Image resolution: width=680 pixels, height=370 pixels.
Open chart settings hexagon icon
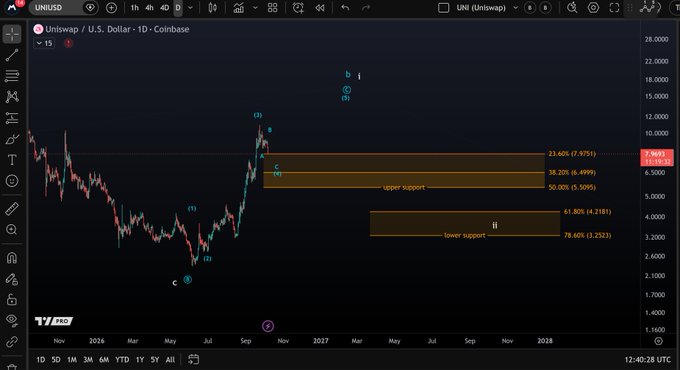point(593,7)
